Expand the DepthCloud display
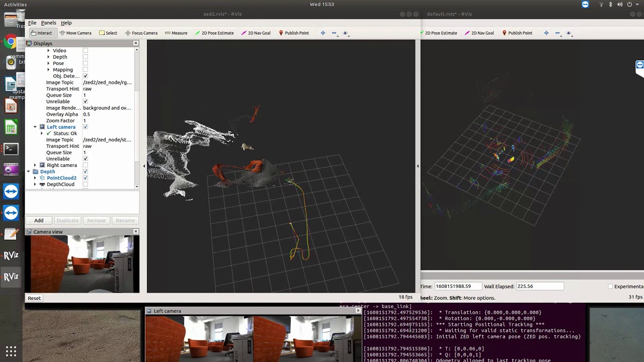The image size is (644, 362). [35, 184]
